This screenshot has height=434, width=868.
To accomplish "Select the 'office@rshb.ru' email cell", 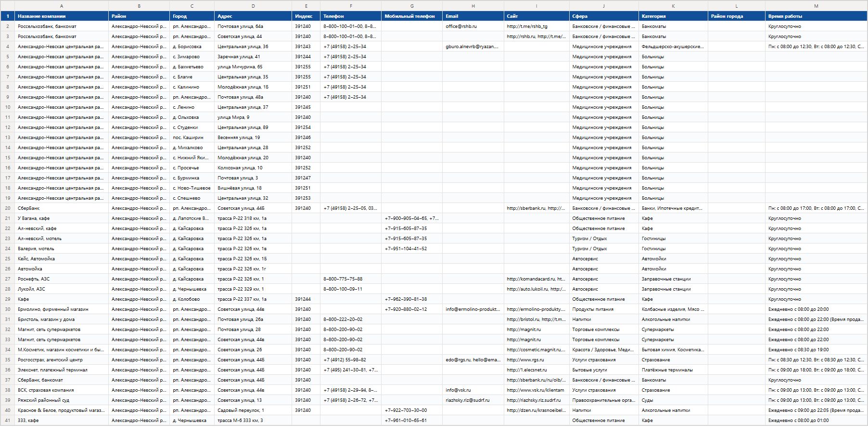I will (x=473, y=26).
